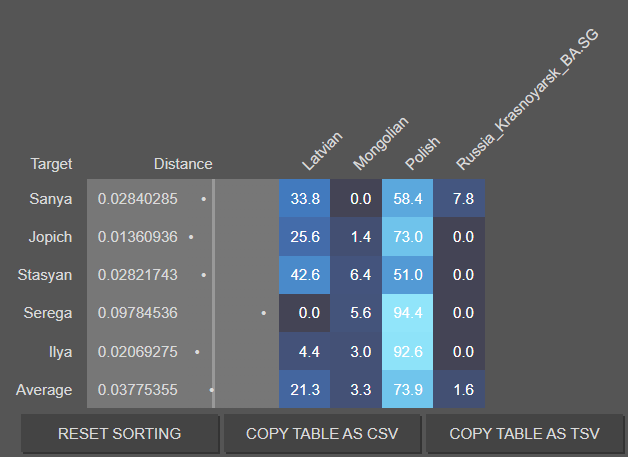The width and height of the screenshot is (628, 457).
Task: Sort by the Target column header
Action: pyautogui.click(x=51, y=164)
